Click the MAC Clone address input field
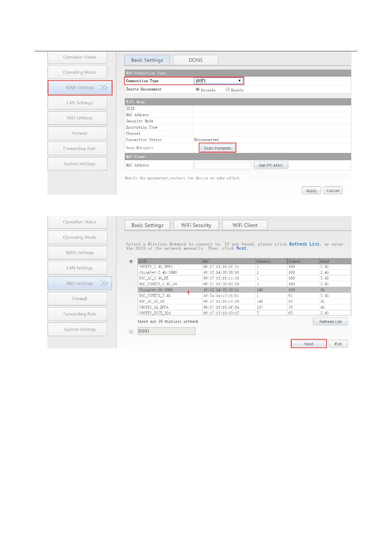Image resolution: width=392 pixels, height=554 pixels. pos(222,165)
